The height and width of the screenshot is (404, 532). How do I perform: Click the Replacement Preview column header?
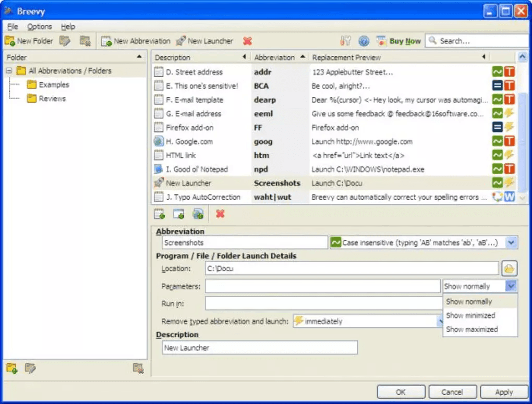[x=346, y=57]
